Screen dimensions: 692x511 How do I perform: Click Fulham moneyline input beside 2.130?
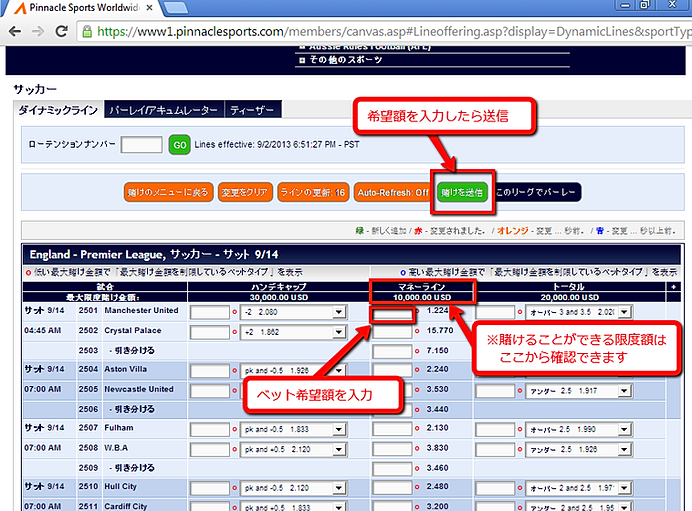[x=392, y=428]
